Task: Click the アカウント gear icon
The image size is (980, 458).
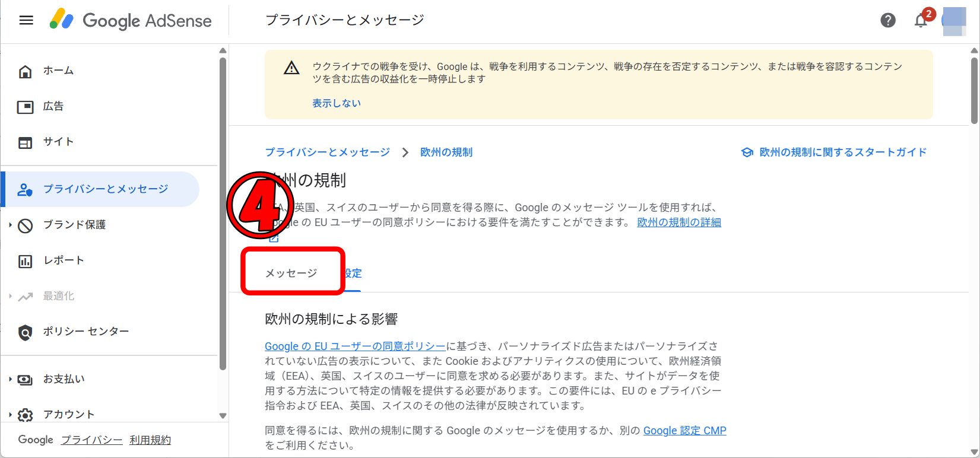Action: pyautogui.click(x=25, y=415)
